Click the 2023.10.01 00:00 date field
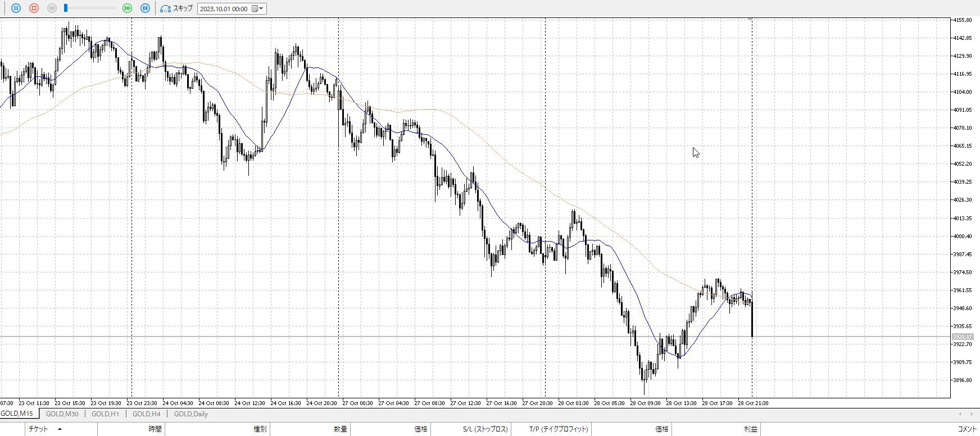980x436 pixels. (224, 9)
